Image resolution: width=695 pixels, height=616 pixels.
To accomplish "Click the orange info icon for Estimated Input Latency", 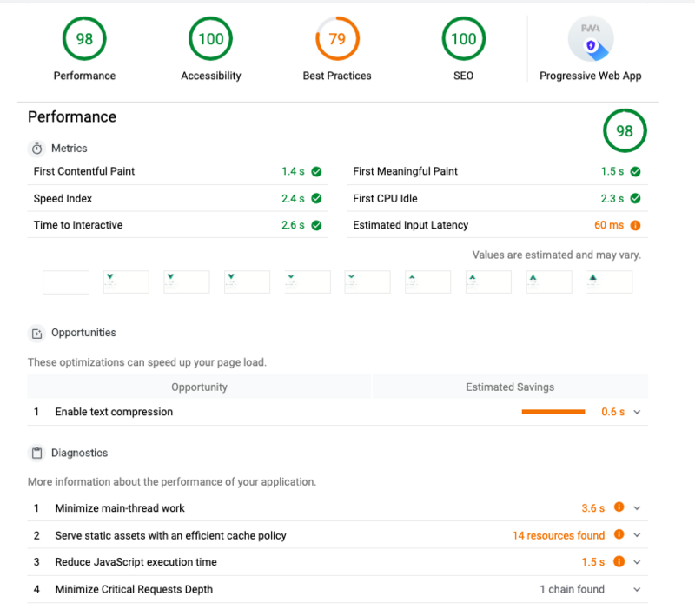I will pos(635,225).
